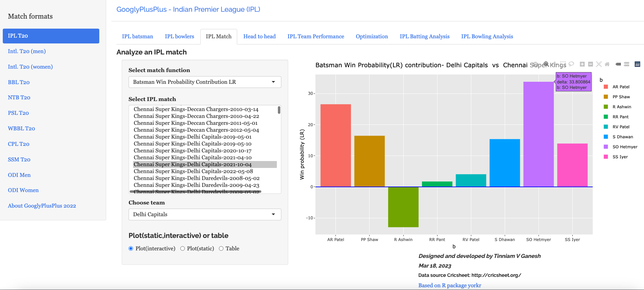The image size is (644, 290).
Task: Select the Plot(interactive) radio button
Action: pyautogui.click(x=131, y=249)
